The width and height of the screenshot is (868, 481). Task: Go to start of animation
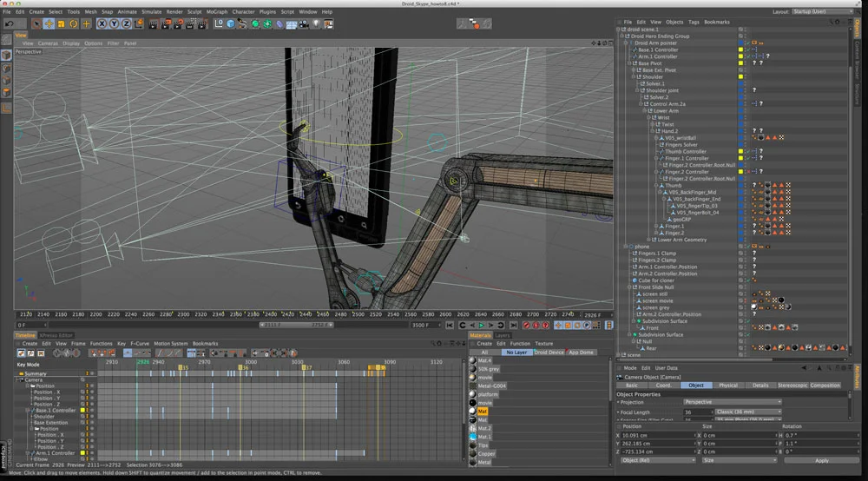(x=450, y=326)
